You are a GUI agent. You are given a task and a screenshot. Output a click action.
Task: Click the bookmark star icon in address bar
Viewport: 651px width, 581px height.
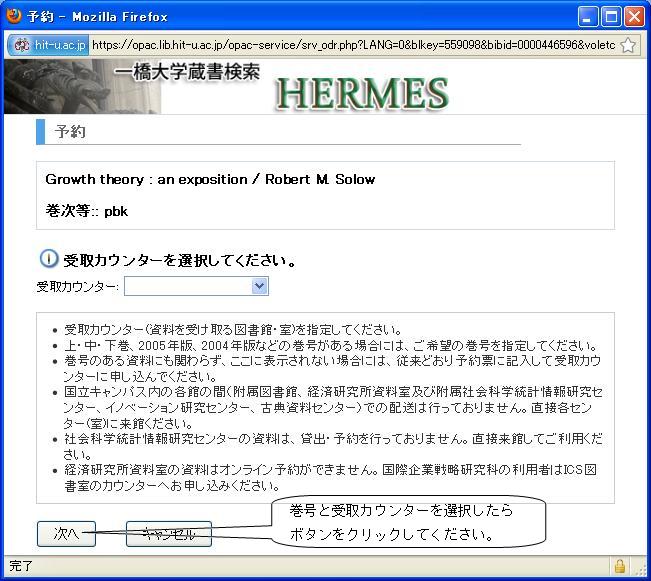click(x=628, y=45)
